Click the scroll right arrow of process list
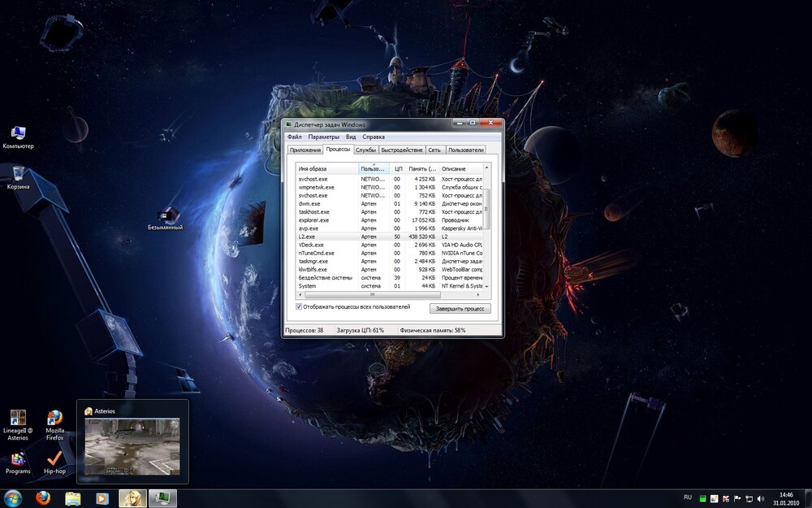This screenshot has height=508, width=812. pyautogui.click(x=478, y=294)
